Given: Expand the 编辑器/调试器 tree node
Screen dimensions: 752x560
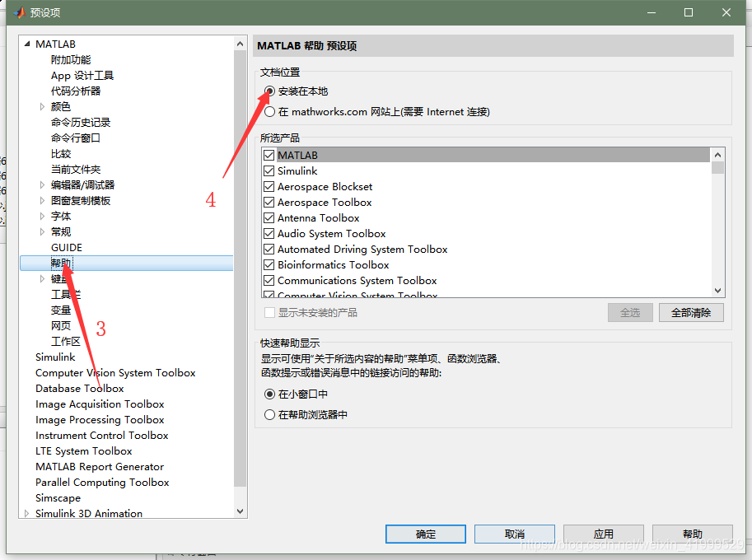Looking at the screenshot, I should (42, 185).
